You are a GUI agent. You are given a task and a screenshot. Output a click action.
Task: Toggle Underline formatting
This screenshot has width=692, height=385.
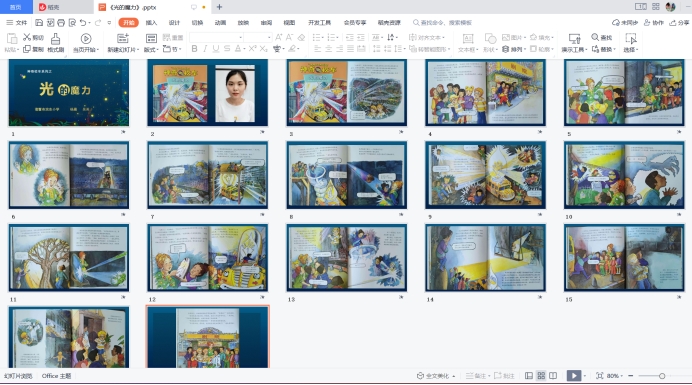click(216, 49)
